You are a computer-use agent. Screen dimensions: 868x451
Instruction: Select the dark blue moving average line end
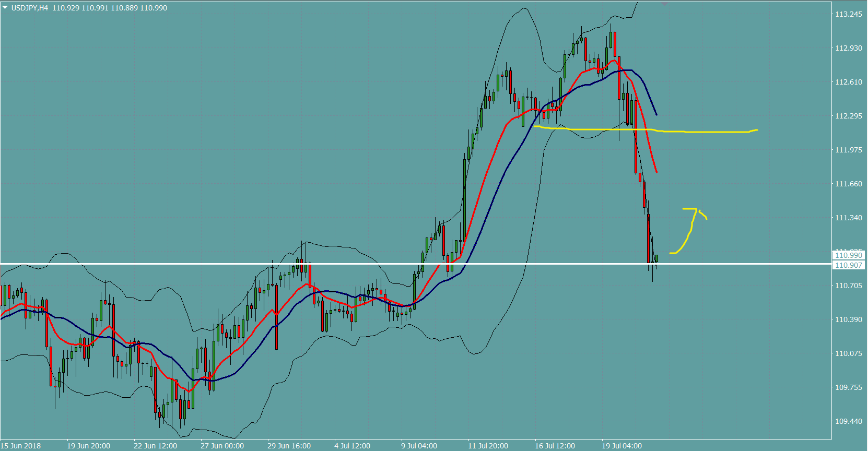click(x=656, y=114)
